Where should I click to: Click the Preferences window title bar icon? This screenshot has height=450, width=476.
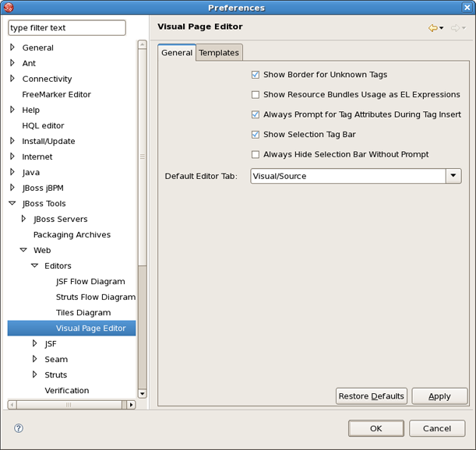9,8
